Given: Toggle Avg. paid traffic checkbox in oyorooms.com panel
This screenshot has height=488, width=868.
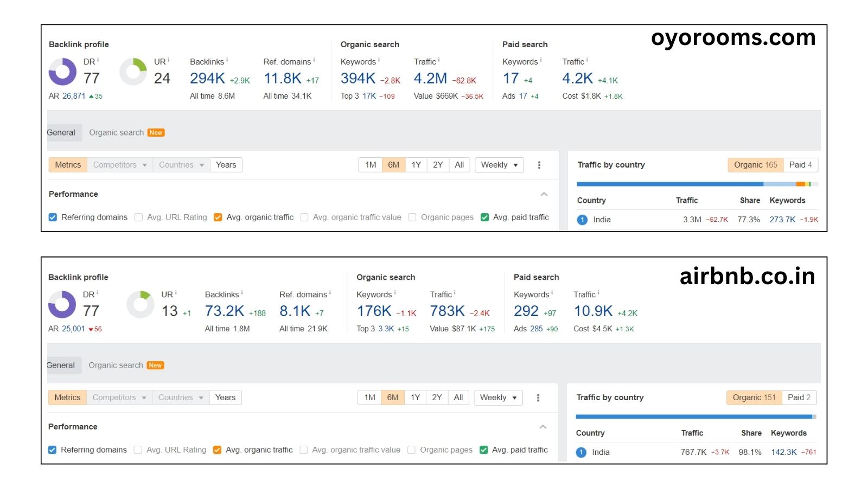Looking at the screenshot, I should click(484, 217).
